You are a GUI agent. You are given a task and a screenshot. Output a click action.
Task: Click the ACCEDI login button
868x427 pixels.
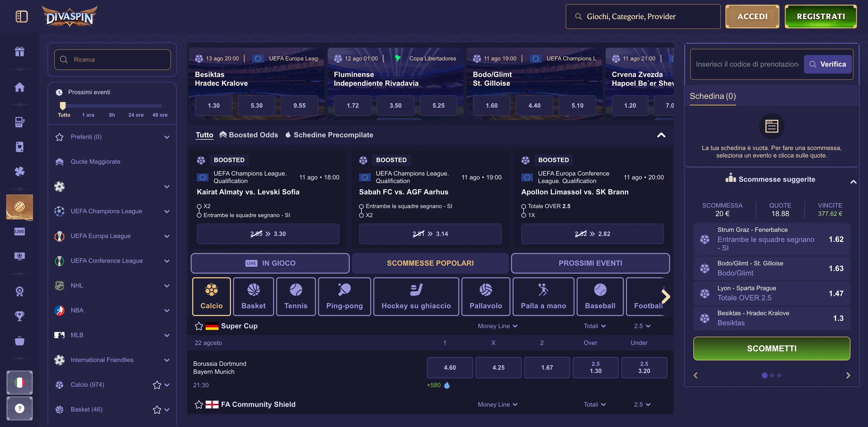point(752,17)
